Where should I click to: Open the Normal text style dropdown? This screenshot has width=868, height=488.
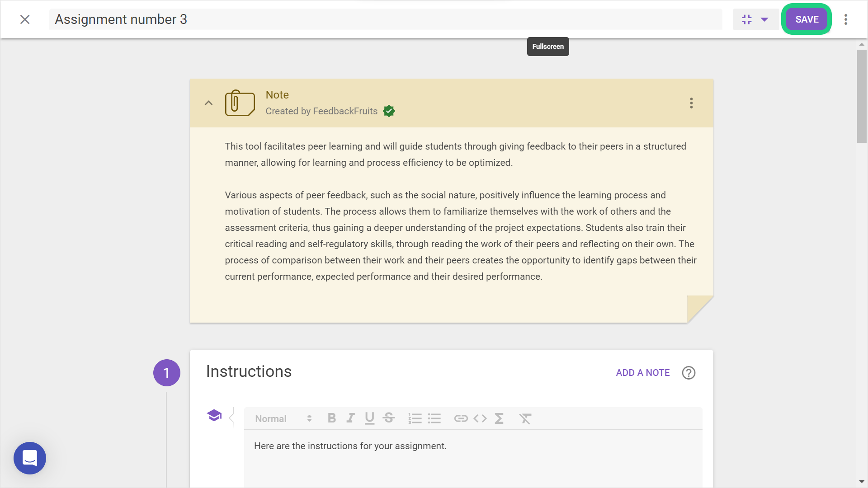coord(283,418)
